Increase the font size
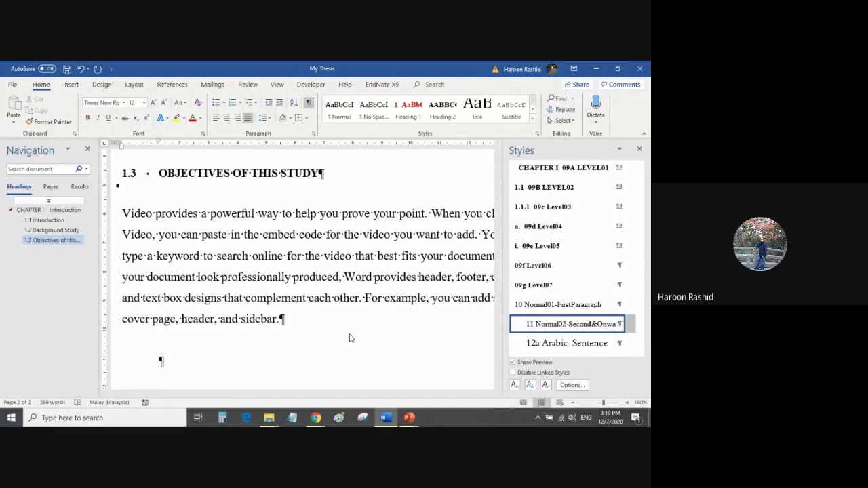This screenshot has width=868, height=488. (154, 103)
